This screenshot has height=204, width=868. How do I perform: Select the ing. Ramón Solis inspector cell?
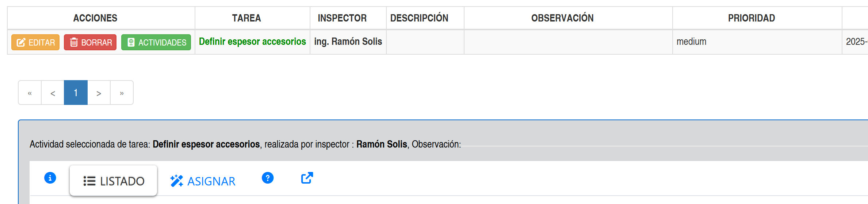click(x=348, y=42)
